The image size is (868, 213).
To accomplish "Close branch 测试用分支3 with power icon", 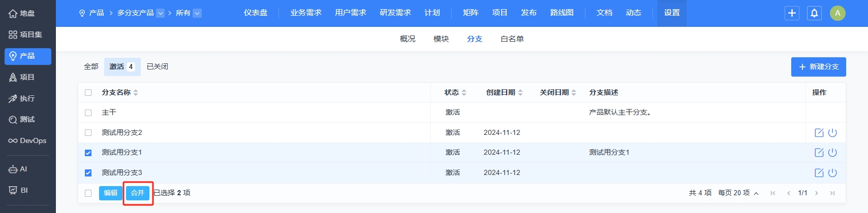I will coord(832,173).
